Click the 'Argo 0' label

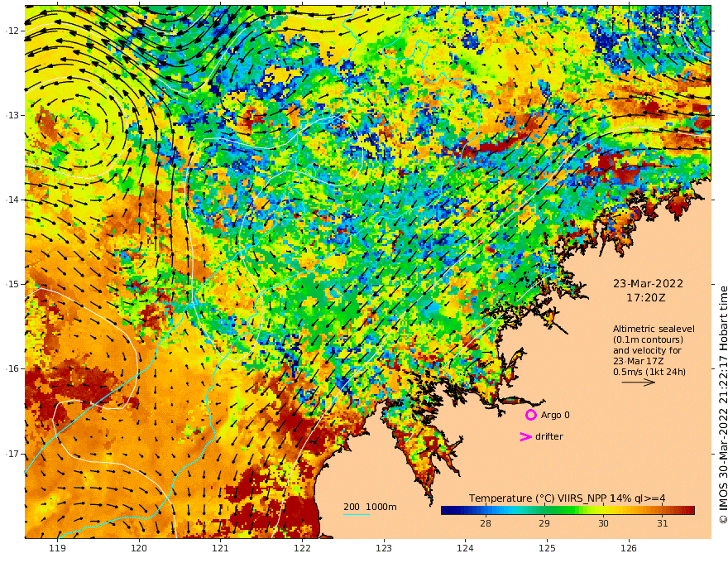click(555, 415)
